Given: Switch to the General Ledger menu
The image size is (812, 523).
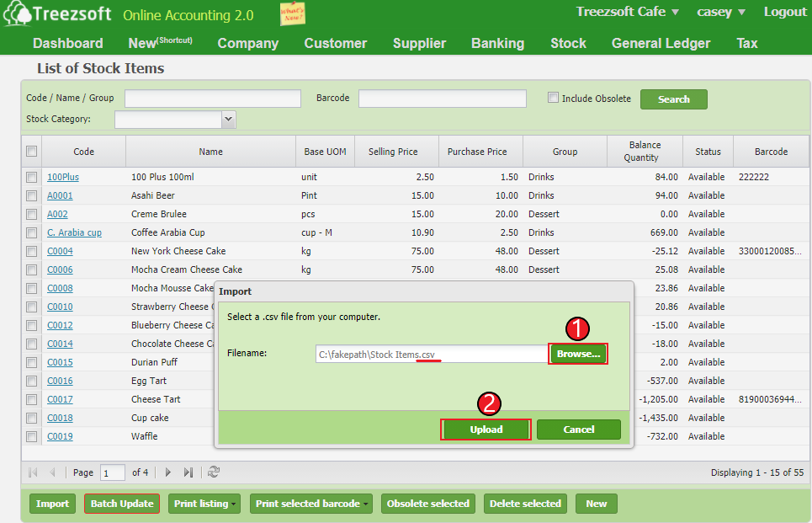Looking at the screenshot, I should coord(661,43).
